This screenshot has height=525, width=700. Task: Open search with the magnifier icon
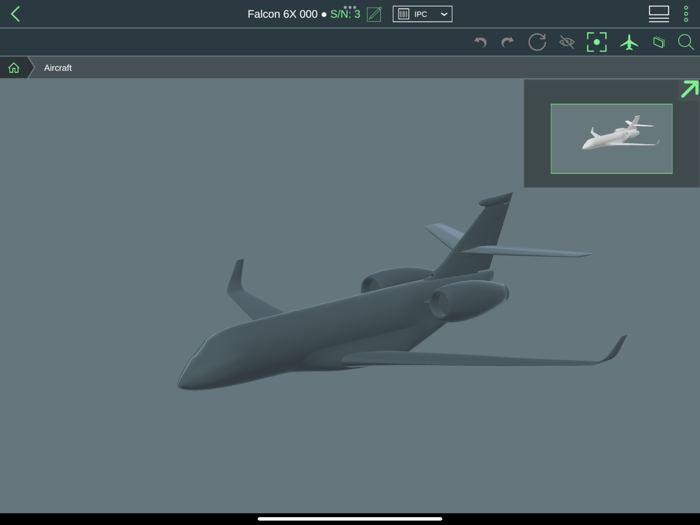[x=686, y=42]
